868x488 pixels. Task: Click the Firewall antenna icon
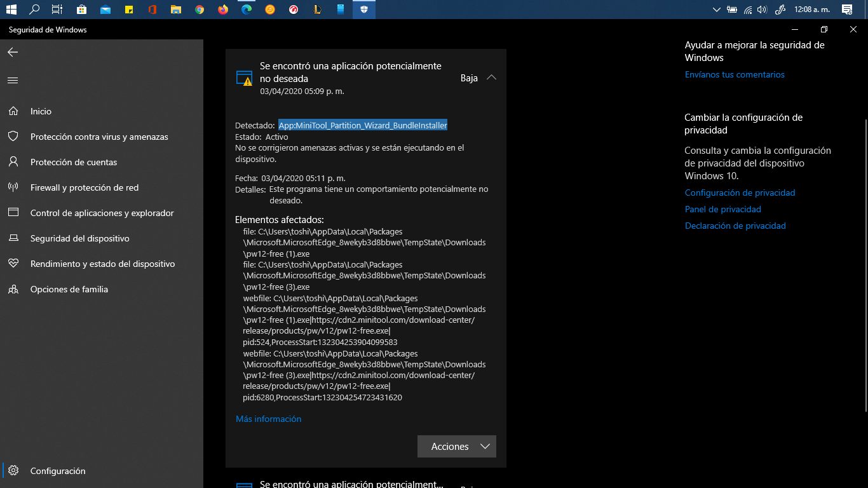pos(13,187)
